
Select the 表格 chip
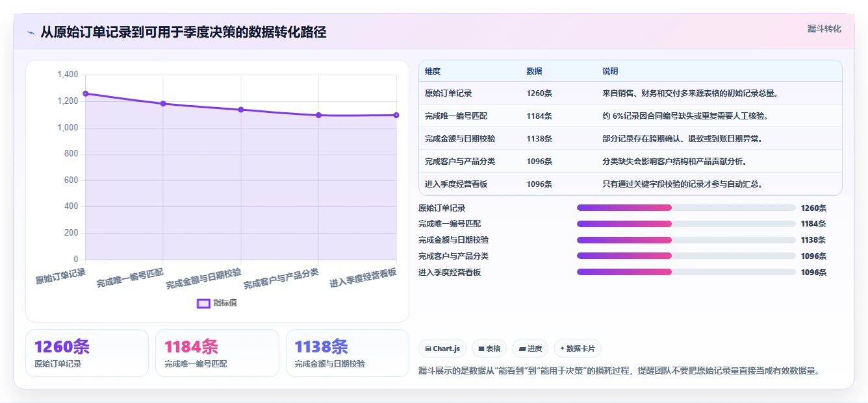489,348
